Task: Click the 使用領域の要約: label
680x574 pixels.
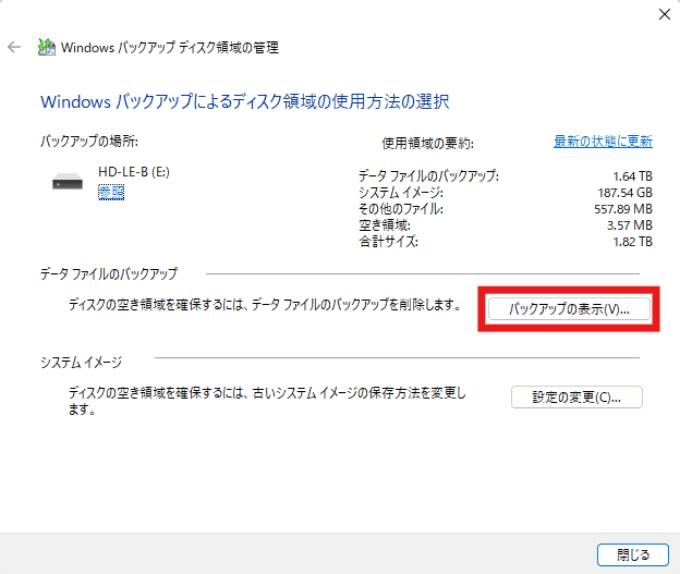Action: (x=428, y=143)
